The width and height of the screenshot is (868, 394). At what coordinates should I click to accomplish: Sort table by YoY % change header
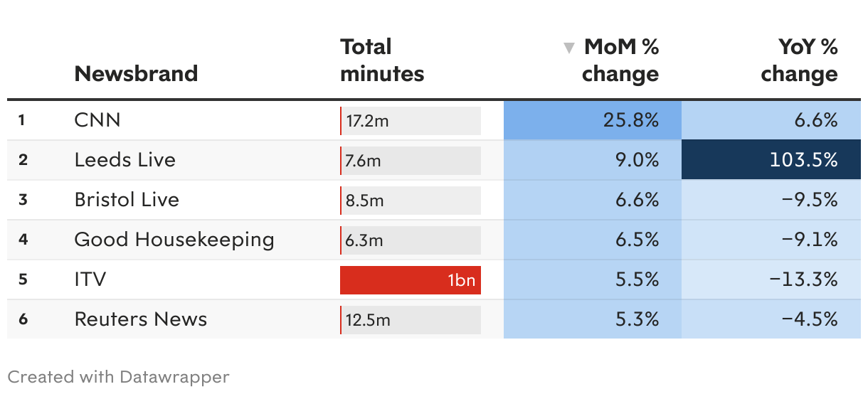799,60
